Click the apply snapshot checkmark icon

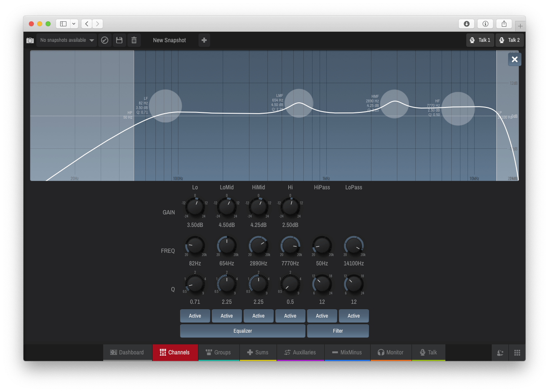click(x=105, y=40)
